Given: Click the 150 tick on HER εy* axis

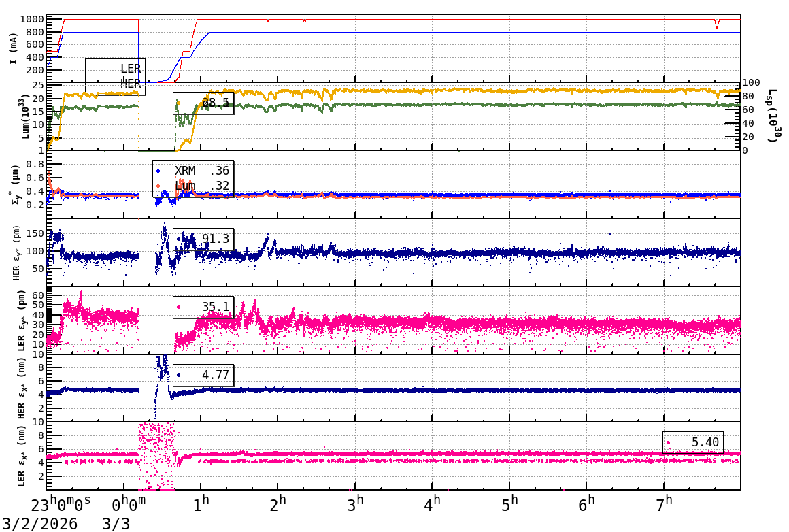Looking at the screenshot, I should [35, 233].
